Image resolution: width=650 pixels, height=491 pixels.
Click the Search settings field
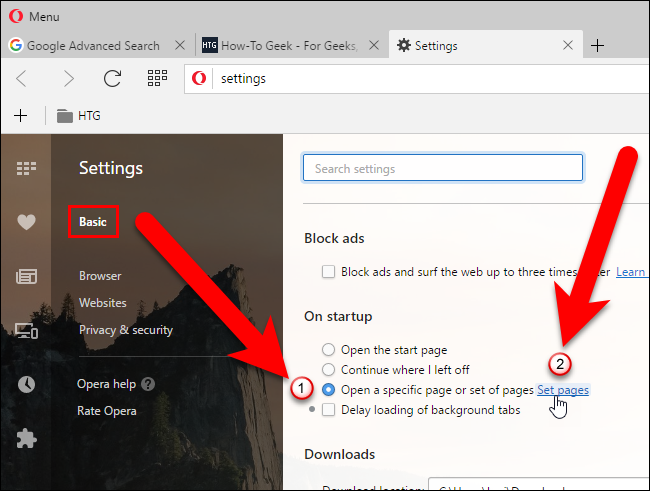pos(442,169)
